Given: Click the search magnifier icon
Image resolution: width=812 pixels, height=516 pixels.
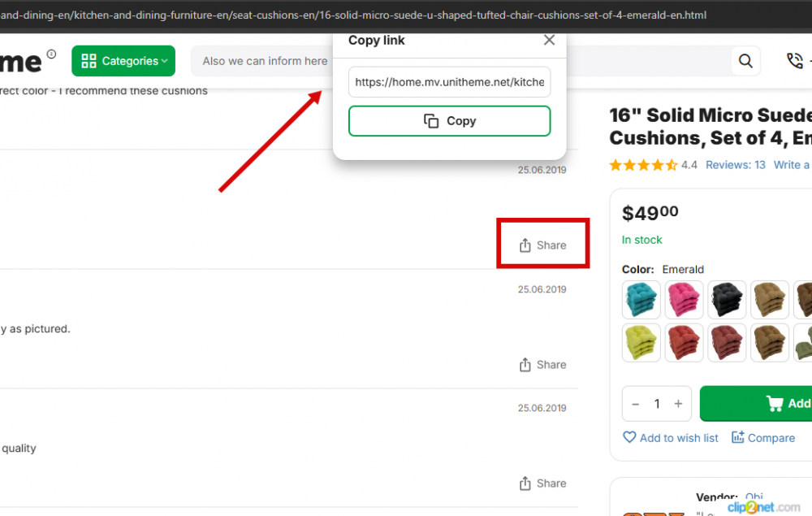Looking at the screenshot, I should point(744,61).
